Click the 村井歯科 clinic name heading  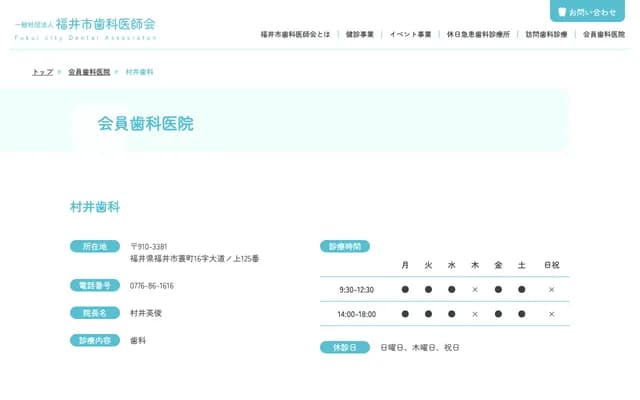(x=95, y=207)
